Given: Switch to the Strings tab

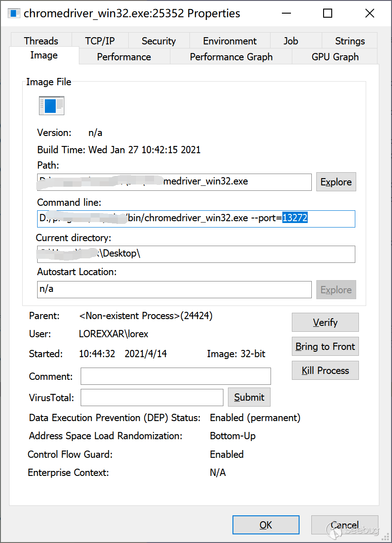Looking at the screenshot, I should pos(350,41).
